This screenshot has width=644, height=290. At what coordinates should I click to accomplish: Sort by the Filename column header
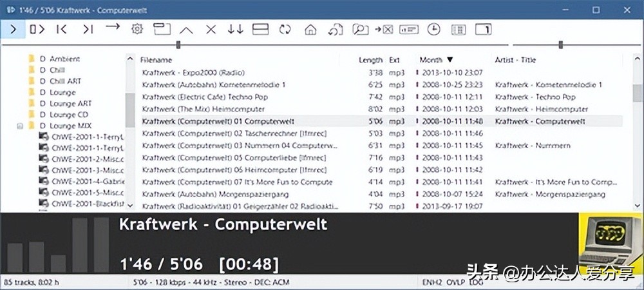[156, 59]
